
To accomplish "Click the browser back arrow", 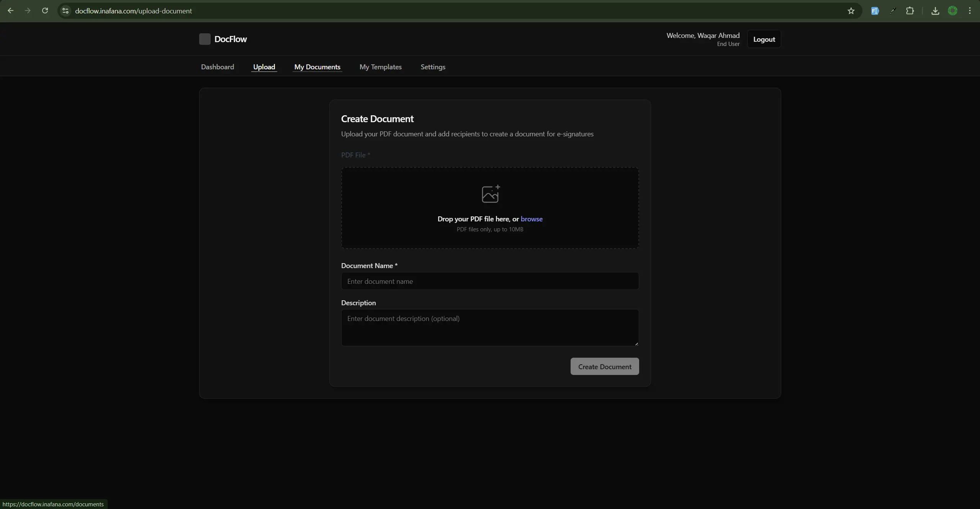I will (x=10, y=11).
